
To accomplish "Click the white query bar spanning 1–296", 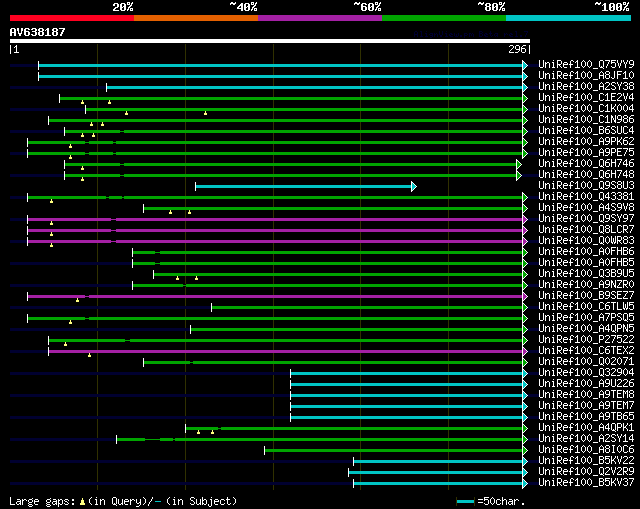I will 269,41.
